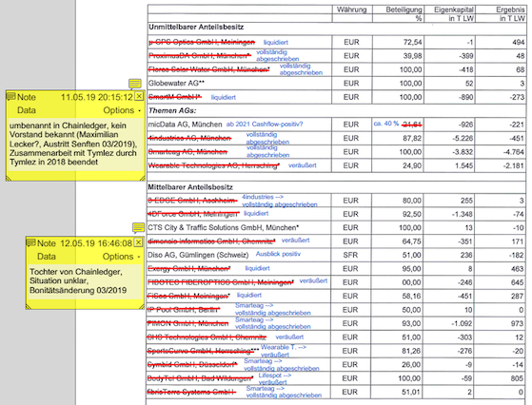The height and width of the screenshot is (405, 532).
Task: Click the 'ab 2021 Cashflow-positiv?' annotation
Action: coord(265,124)
